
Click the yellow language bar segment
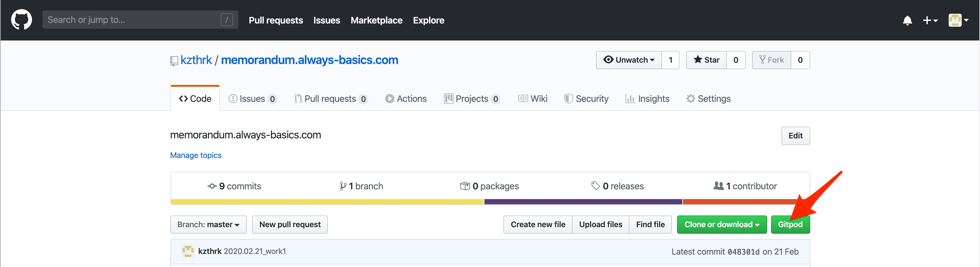point(327,202)
